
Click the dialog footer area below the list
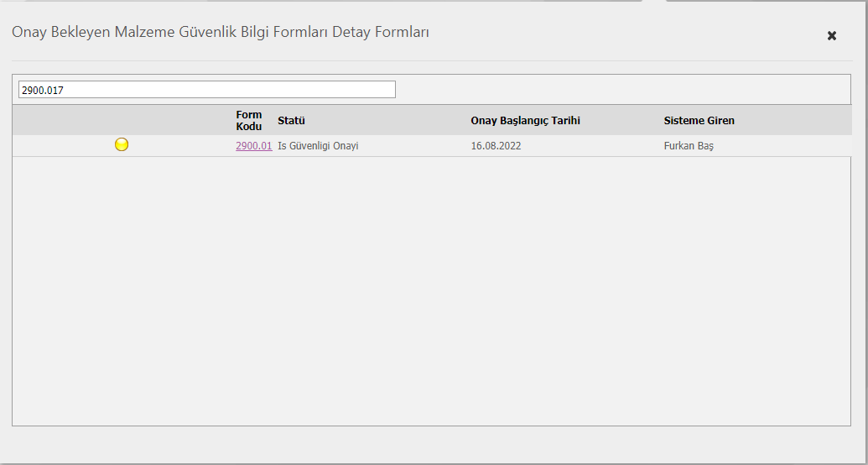point(431,443)
